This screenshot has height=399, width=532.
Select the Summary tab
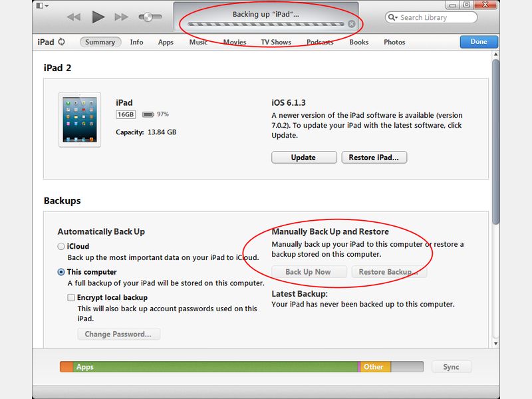100,42
